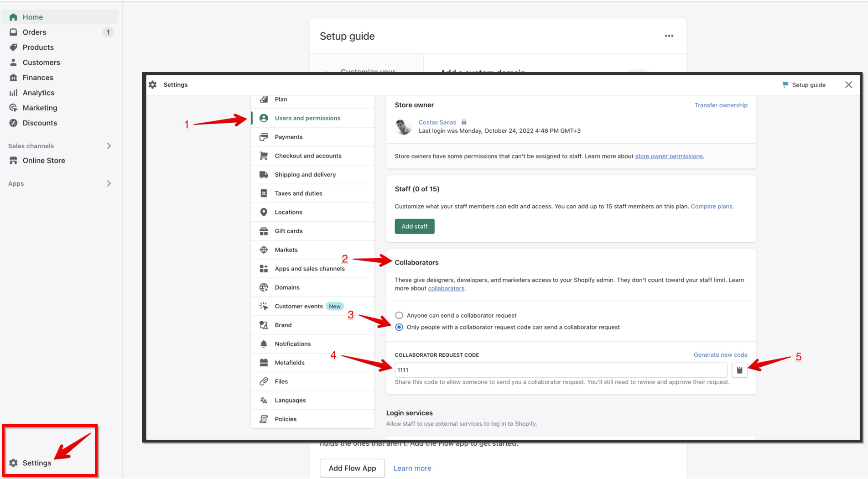This screenshot has height=479, width=868.
Task: Click the Generate new code link
Action: pyautogui.click(x=720, y=355)
